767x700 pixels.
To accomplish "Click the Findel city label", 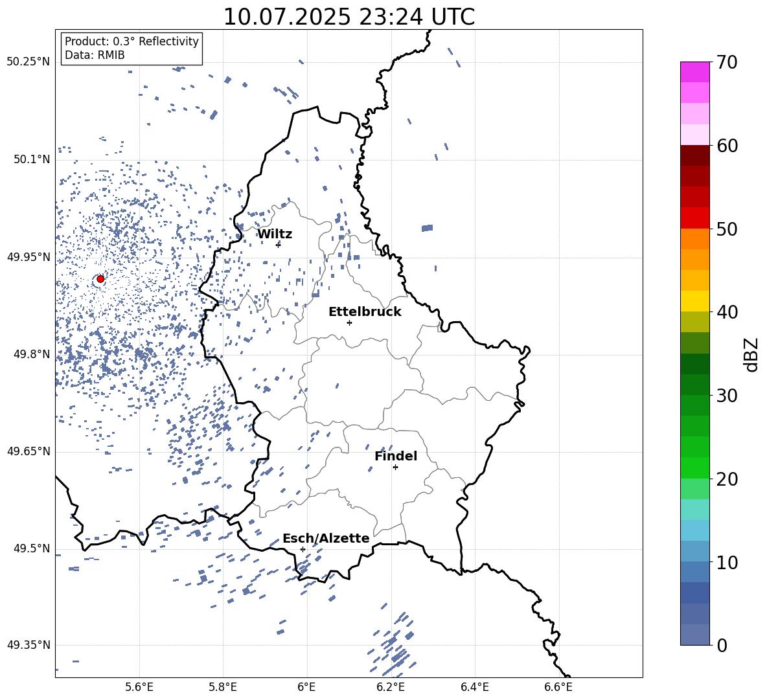I will (396, 456).
